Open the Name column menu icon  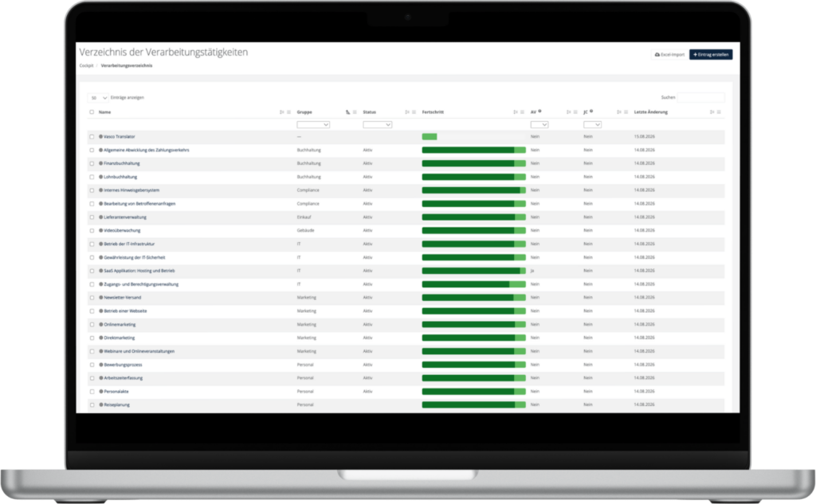288,112
